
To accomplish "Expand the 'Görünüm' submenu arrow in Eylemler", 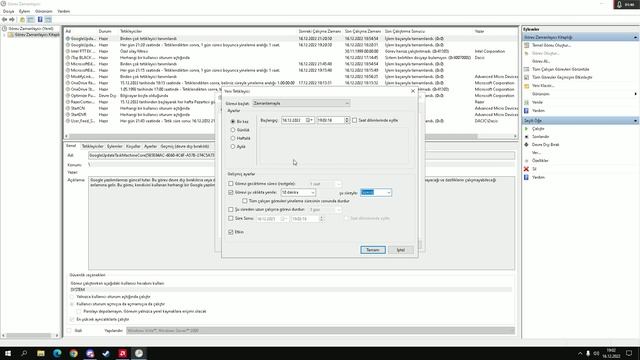I will [x=636, y=94].
